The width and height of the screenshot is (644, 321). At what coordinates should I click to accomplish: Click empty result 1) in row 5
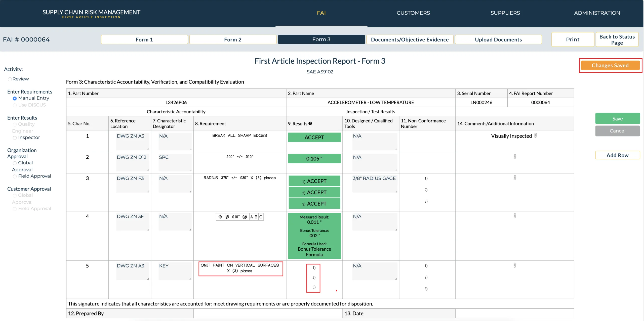click(x=314, y=268)
